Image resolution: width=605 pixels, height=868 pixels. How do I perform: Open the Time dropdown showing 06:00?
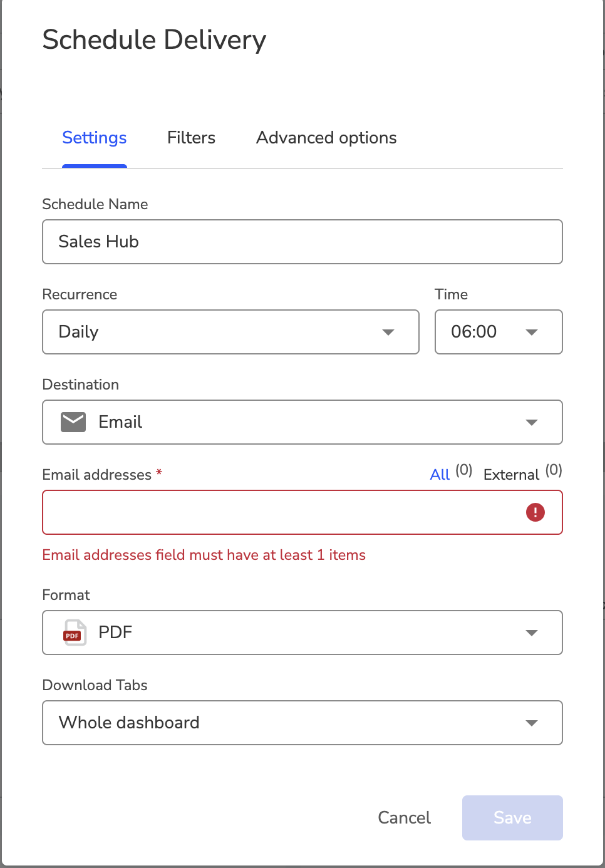(499, 332)
